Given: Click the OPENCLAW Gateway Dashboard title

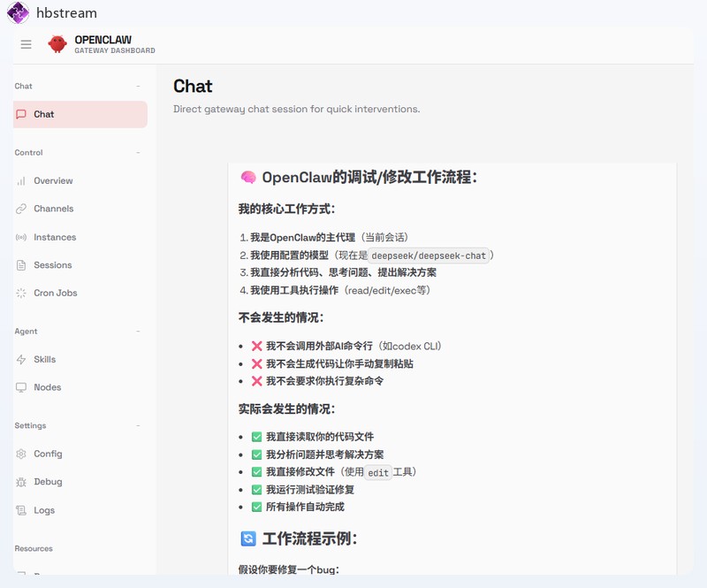Looking at the screenshot, I should click(115, 44).
